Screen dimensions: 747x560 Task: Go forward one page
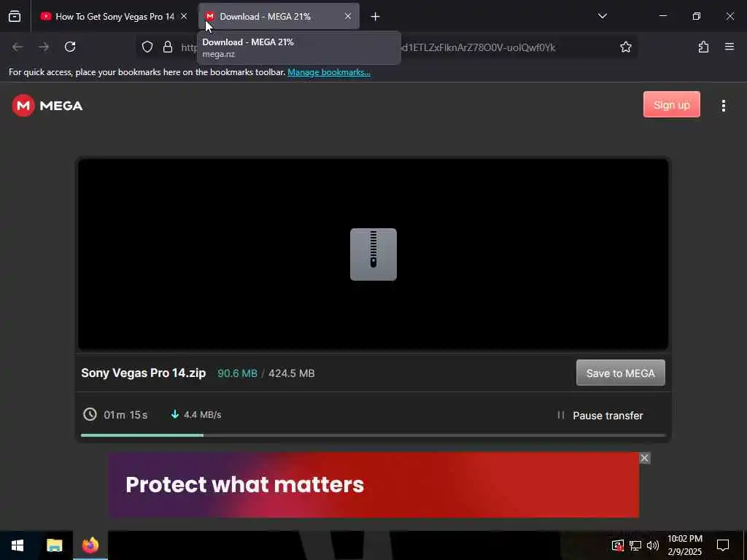pos(44,47)
